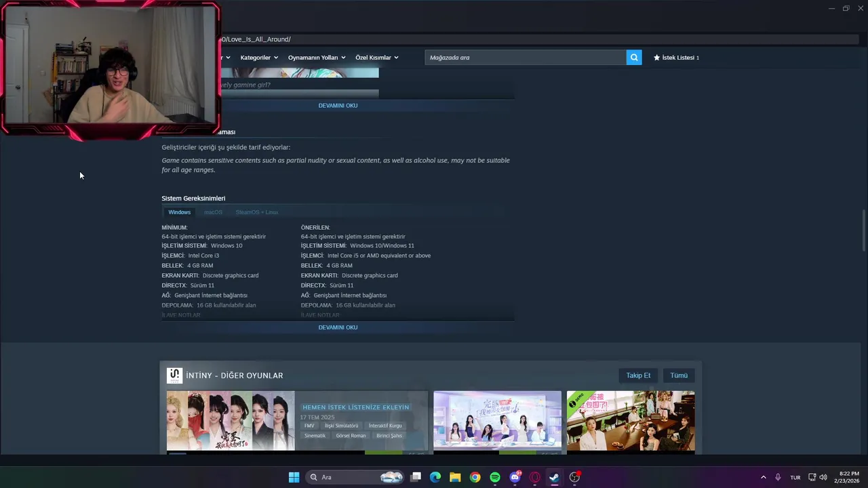This screenshot has height=488, width=868.
Task: Click the TUR input language indicator
Action: (x=795, y=477)
